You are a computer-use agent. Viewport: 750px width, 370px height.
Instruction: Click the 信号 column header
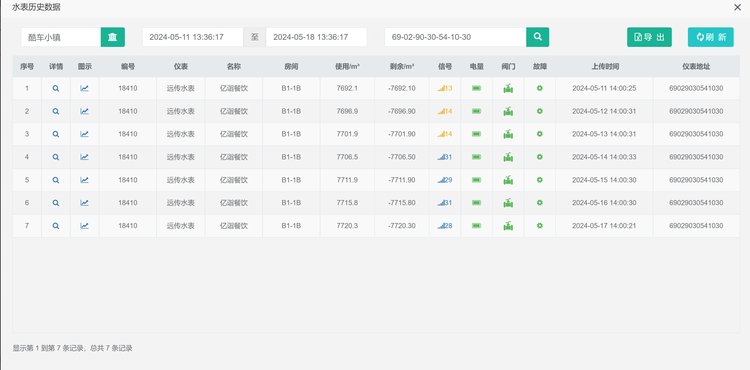point(445,67)
